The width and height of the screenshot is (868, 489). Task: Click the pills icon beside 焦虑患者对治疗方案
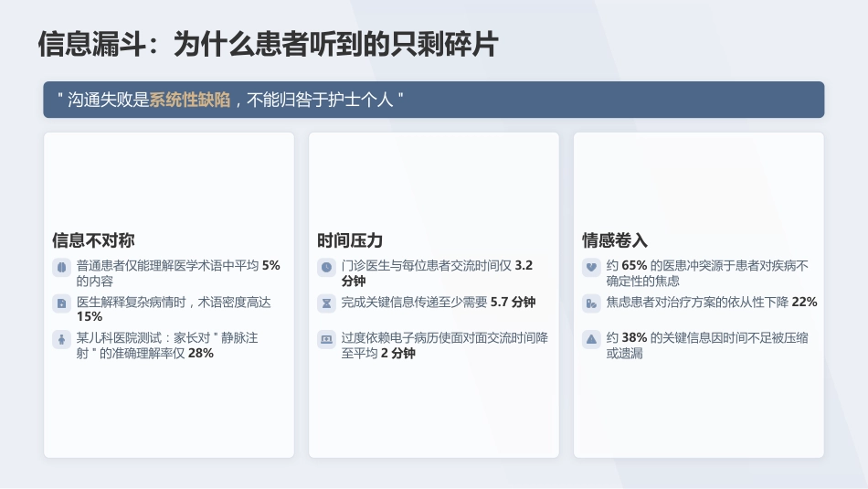coord(591,303)
